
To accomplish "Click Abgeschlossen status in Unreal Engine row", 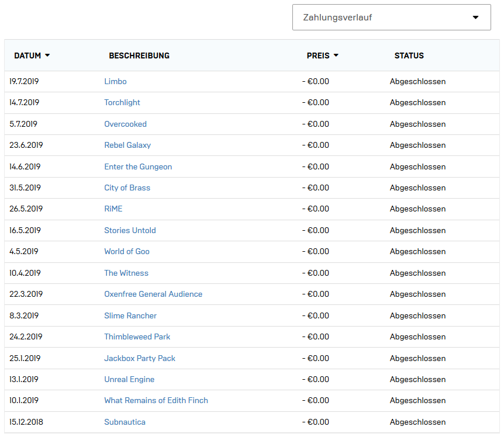I will click(x=418, y=380).
